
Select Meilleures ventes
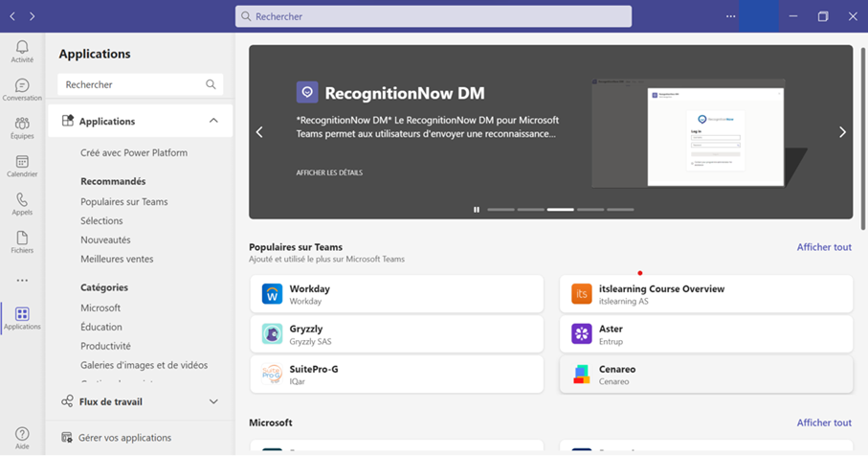117,259
